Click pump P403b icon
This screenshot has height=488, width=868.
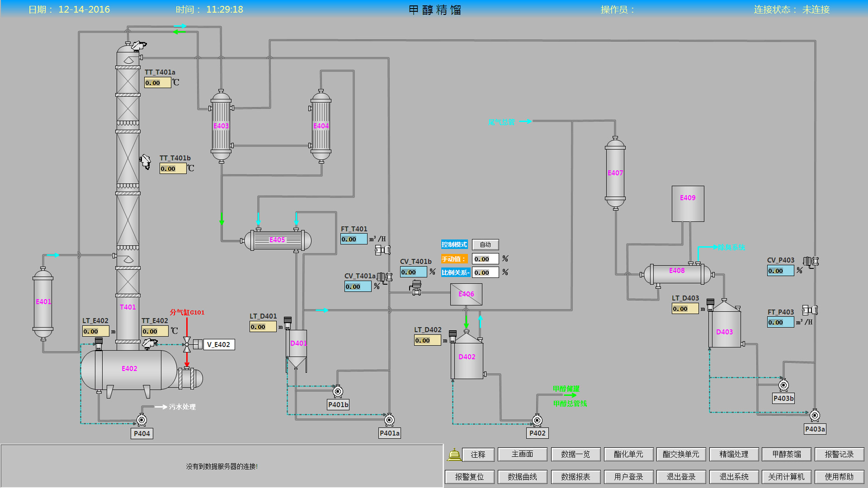(x=783, y=385)
